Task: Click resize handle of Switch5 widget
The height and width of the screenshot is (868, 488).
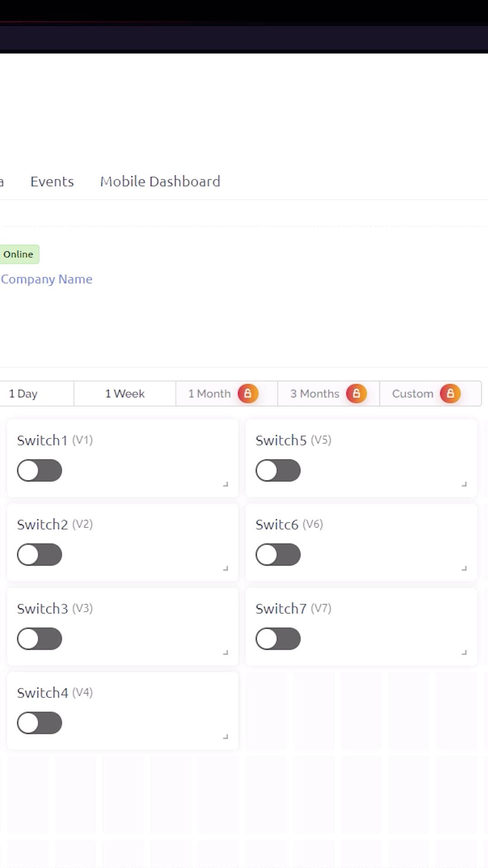Action: tap(464, 484)
